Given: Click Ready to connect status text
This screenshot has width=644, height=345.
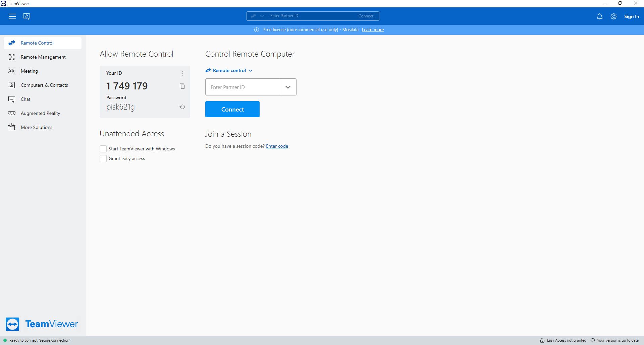Looking at the screenshot, I should (40, 340).
